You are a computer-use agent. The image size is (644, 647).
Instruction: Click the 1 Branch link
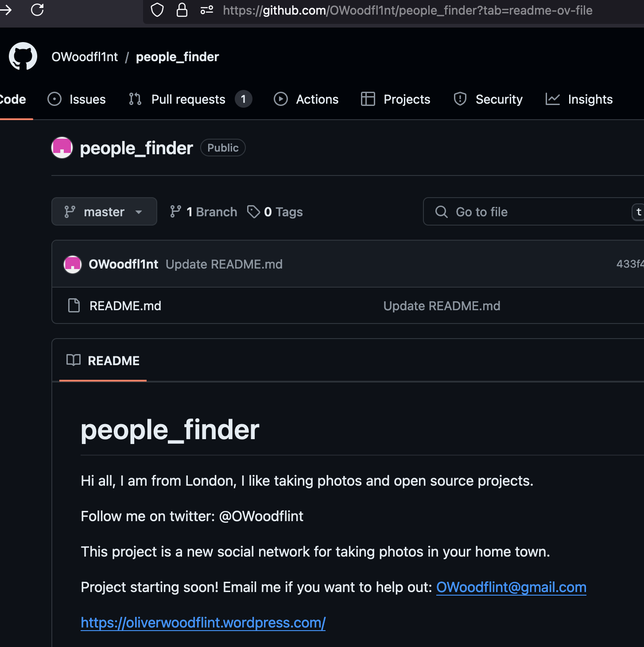tap(203, 212)
